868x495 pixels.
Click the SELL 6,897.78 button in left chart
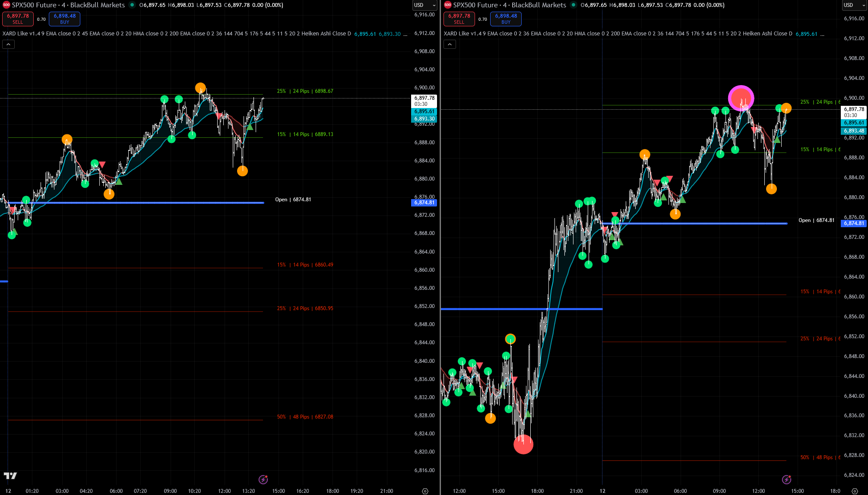pos(18,19)
